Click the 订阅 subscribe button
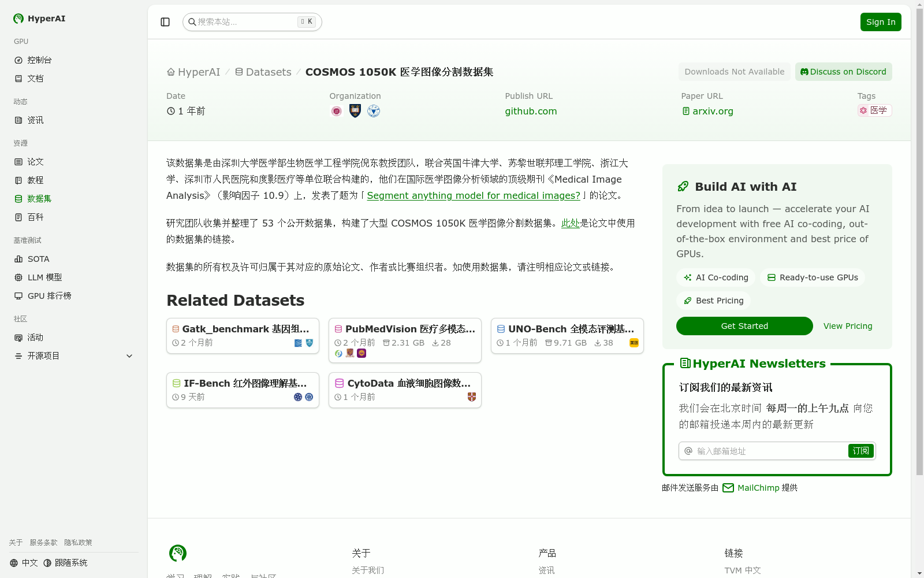924x578 pixels. 861,451
